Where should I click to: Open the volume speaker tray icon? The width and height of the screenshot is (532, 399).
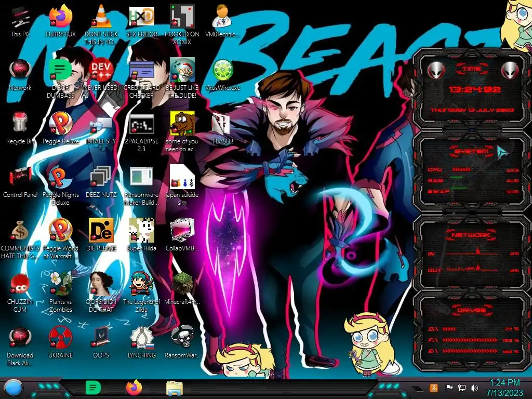coord(474,388)
